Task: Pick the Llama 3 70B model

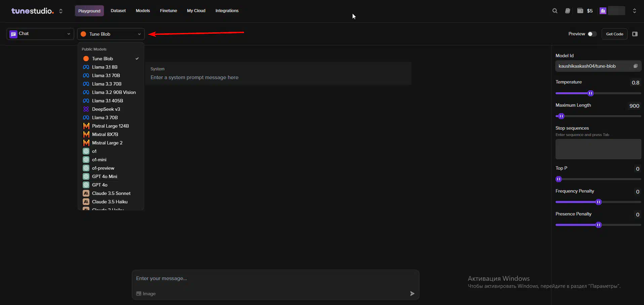Action: 111,117
